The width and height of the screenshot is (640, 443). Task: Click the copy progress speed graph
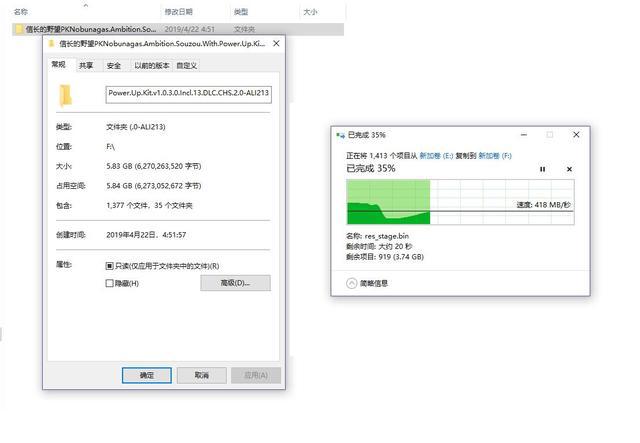[x=460, y=202]
